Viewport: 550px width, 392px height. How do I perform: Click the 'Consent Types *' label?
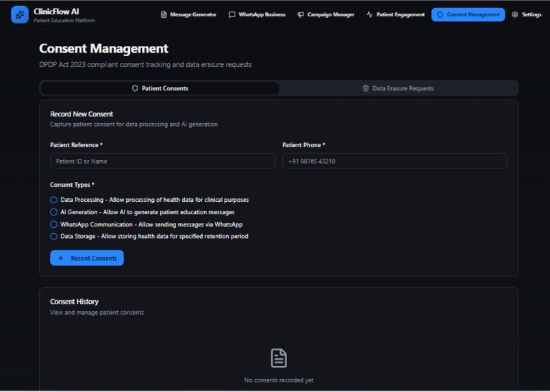(x=72, y=185)
